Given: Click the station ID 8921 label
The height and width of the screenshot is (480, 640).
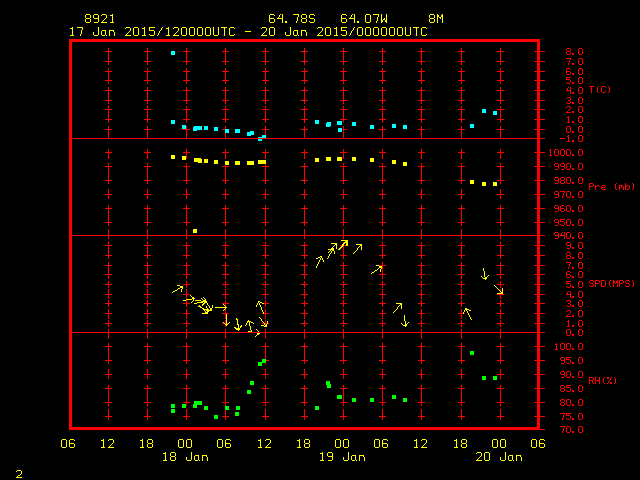Looking at the screenshot, I should (x=99, y=19).
